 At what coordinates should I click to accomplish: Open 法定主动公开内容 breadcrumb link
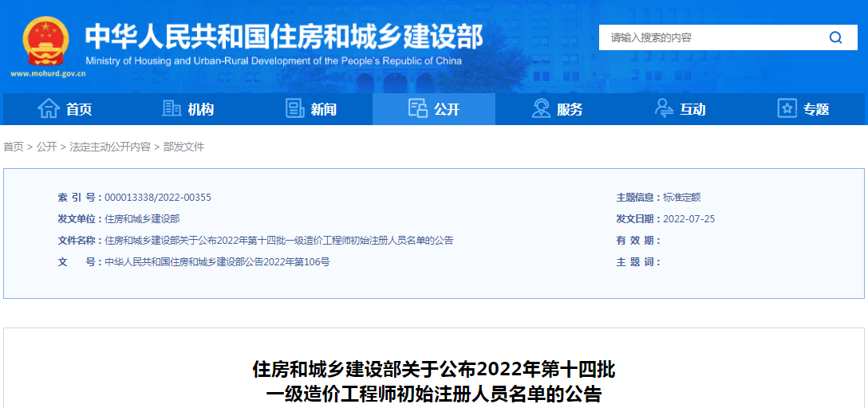[110, 147]
